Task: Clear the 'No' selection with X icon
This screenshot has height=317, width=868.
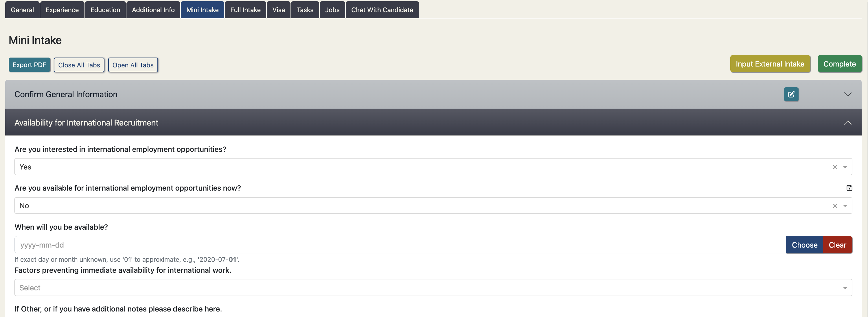Action: (x=835, y=206)
